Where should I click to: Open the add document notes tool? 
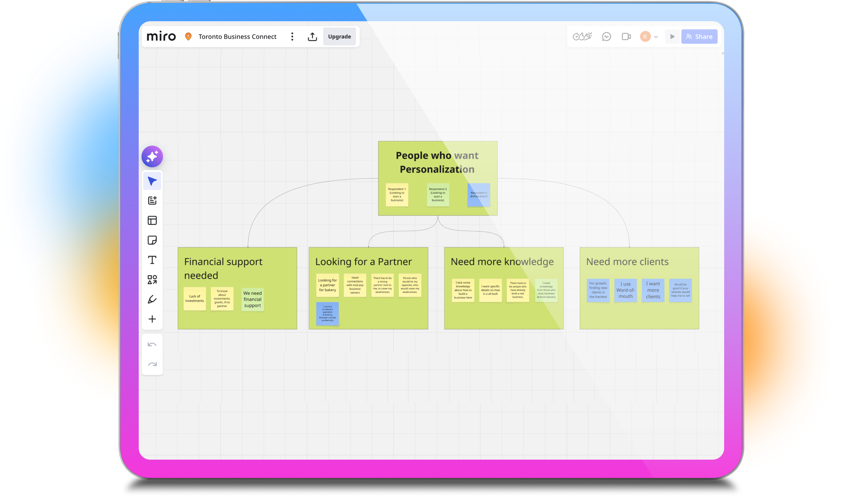pos(152,201)
